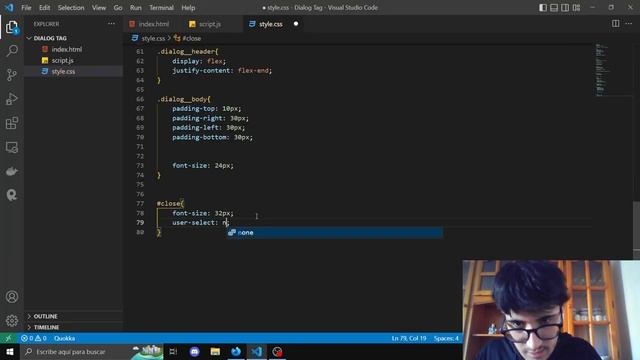Open the Docker view in activity bar

click(12, 171)
